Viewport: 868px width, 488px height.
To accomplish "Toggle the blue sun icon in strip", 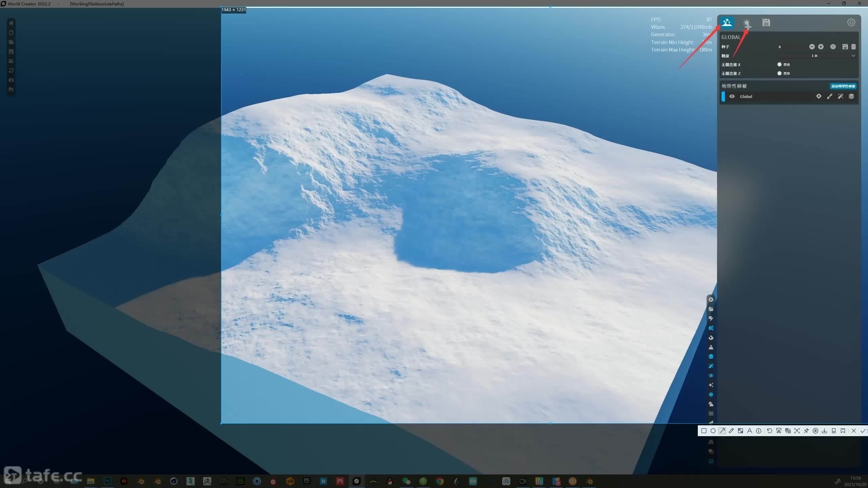I will pos(711,394).
